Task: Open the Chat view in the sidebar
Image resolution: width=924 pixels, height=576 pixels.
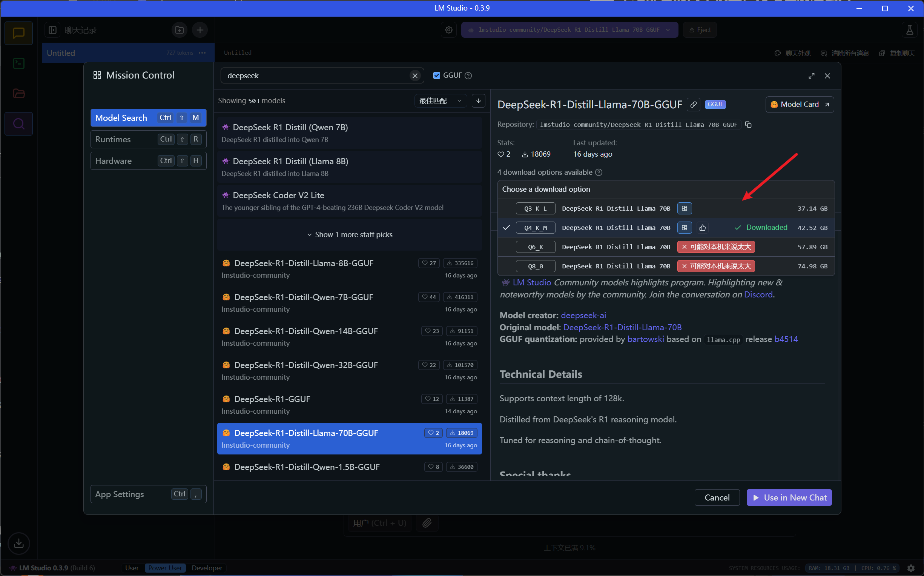Action: pos(18,33)
